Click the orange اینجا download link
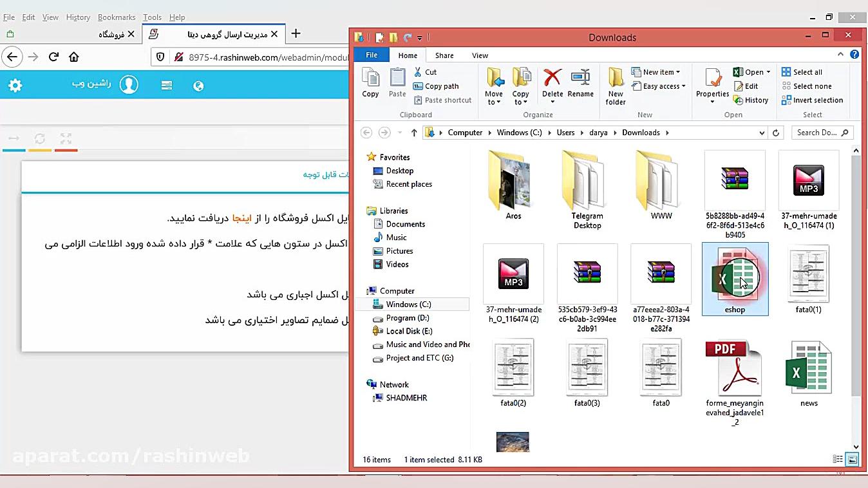 point(243,218)
